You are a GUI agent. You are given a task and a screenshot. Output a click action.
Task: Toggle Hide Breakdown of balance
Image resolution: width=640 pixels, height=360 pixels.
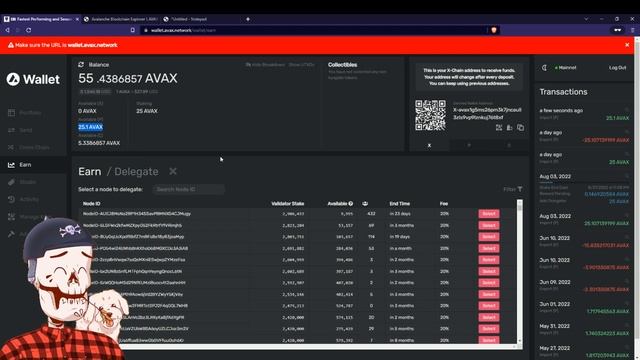(265, 65)
